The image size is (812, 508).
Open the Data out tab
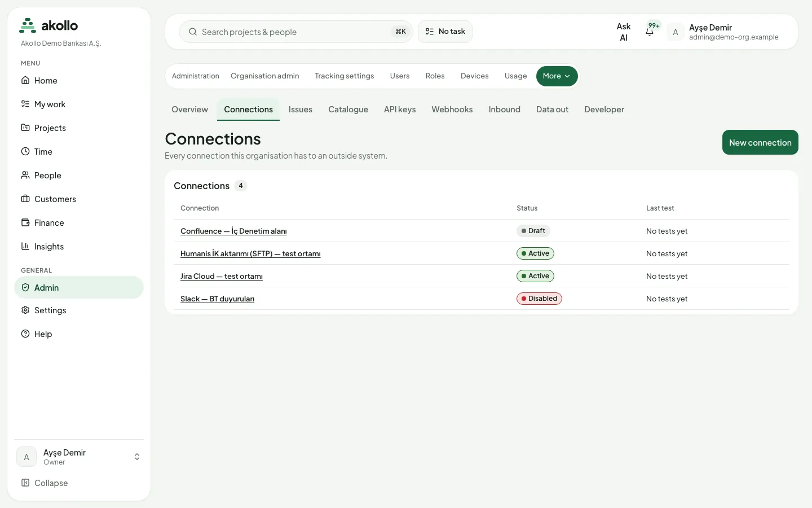click(x=552, y=110)
